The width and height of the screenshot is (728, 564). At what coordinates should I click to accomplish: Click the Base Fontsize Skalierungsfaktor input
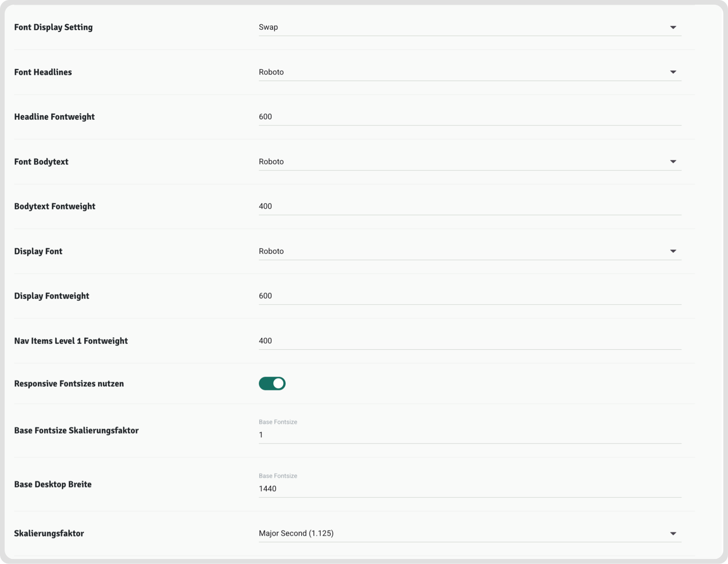coord(469,435)
